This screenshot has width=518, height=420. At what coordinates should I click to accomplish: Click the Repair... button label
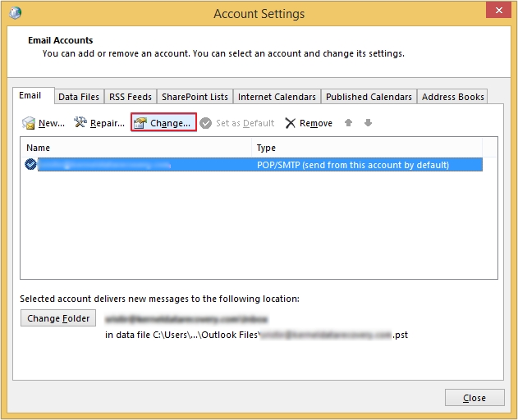point(108,123)
